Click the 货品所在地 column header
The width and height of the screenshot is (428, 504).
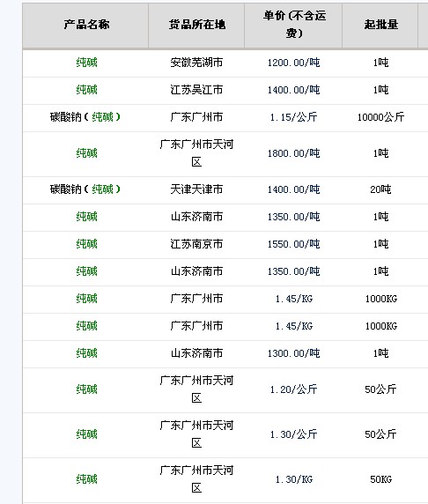(x=197, y=25)
